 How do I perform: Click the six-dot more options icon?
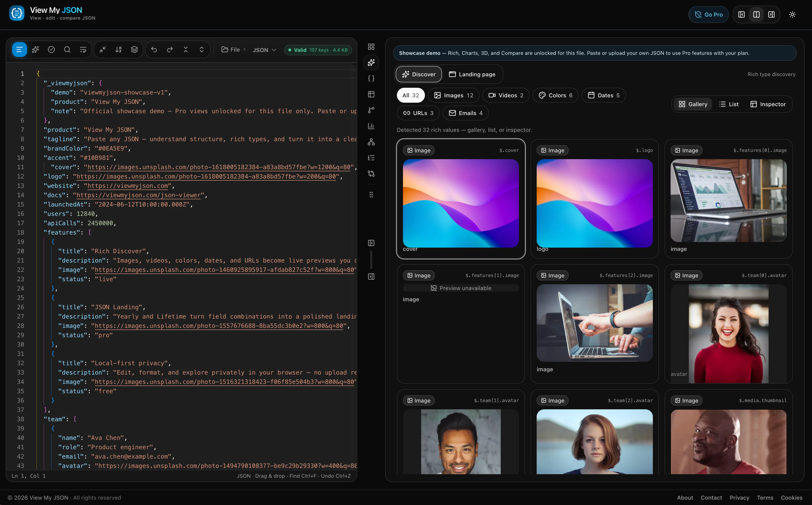[x=371, y=195]
